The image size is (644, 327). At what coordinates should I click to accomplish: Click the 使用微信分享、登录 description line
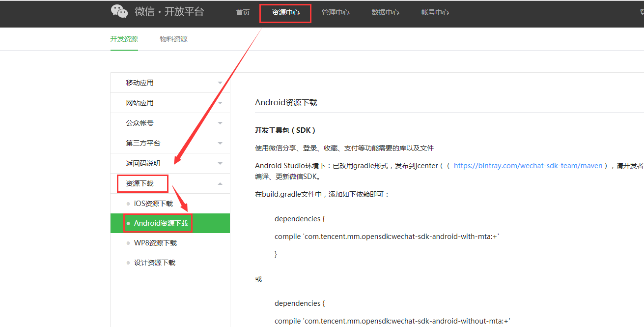(x=344, y=148)
